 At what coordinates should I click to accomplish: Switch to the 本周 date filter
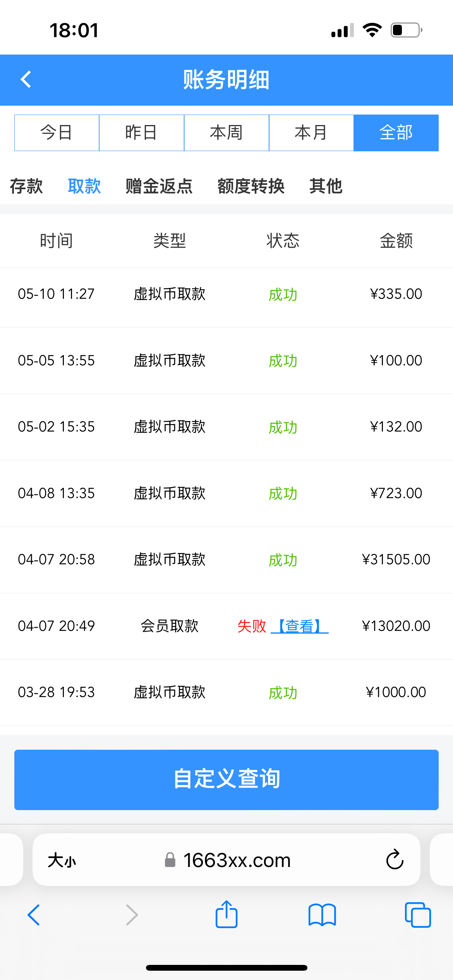click(x=226, y=133)
